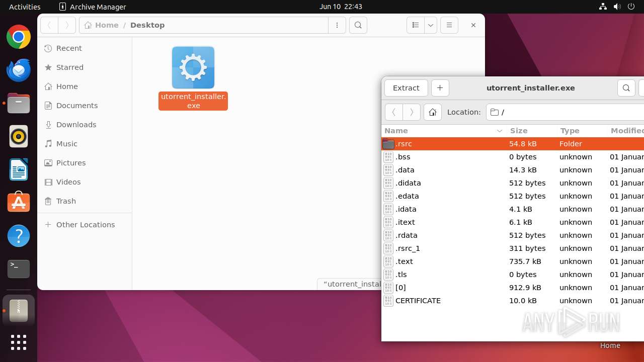Image resolution: width=644 pixels, height=362 pixels.
Task: Click the Location input field
Action: [565, 112]
